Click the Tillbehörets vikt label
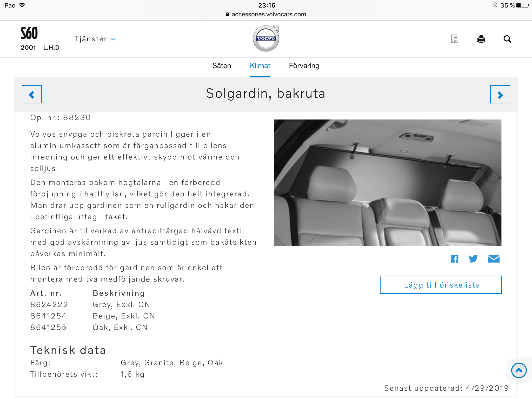The width and height of the screenshot is (532, 399). [64, 374]
